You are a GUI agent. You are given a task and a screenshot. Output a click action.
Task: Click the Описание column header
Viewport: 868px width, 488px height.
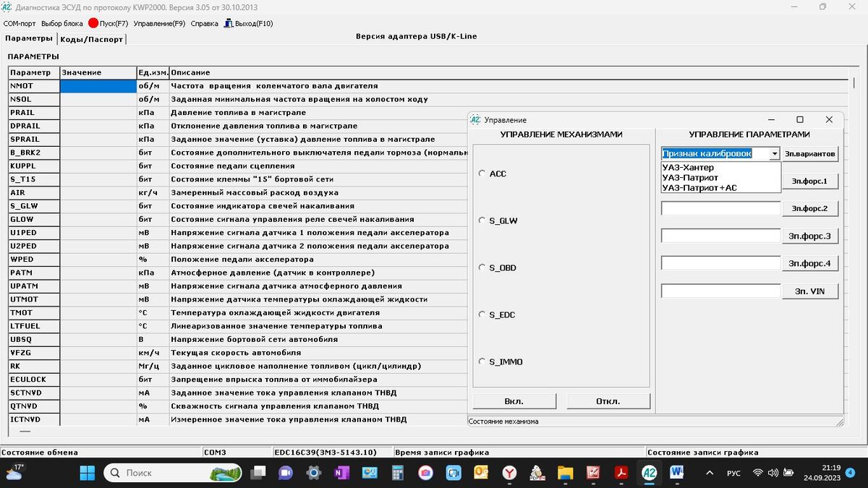(509, 72)
